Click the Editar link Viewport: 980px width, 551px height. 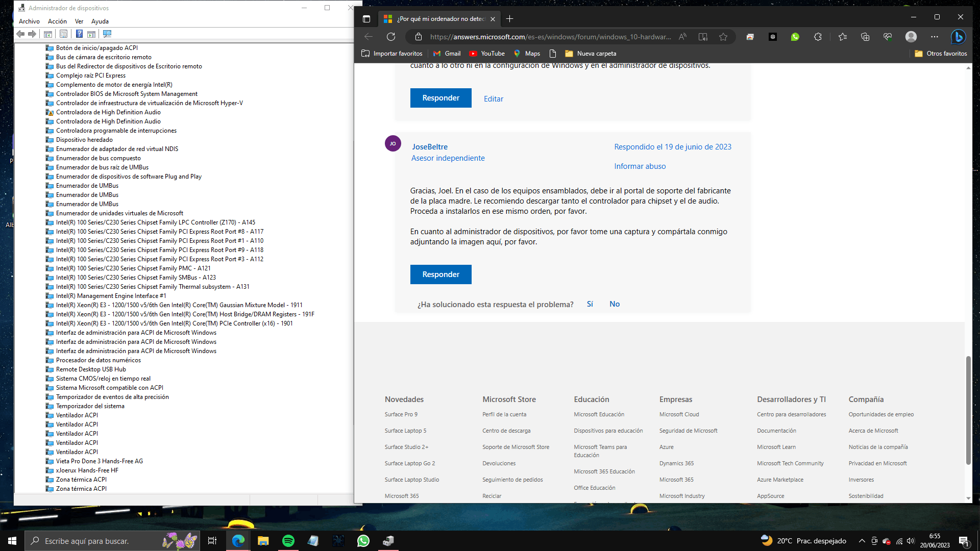(493, 99)
